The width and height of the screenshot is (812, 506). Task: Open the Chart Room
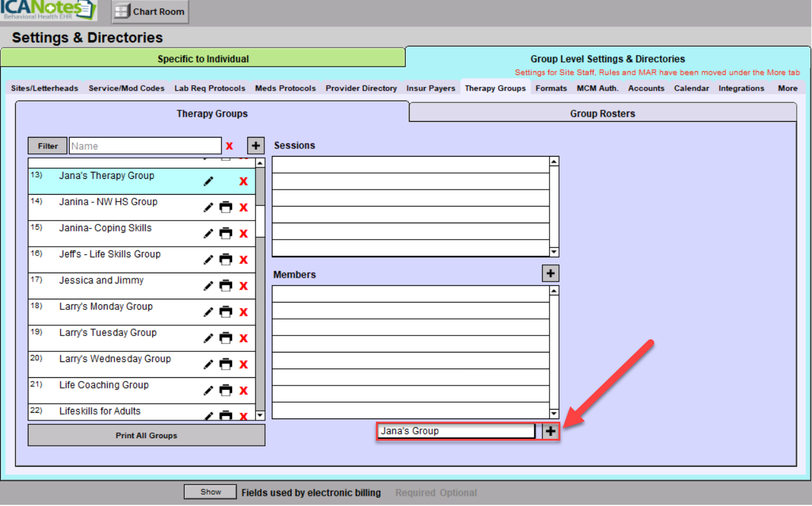coord(150,11)
